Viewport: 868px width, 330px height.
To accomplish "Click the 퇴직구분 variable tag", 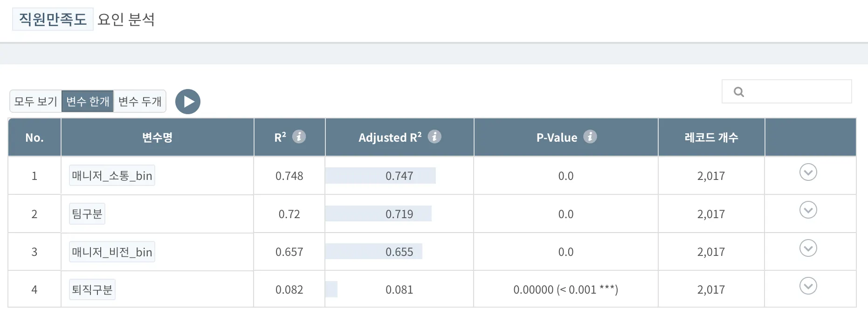I will (92, 289).
